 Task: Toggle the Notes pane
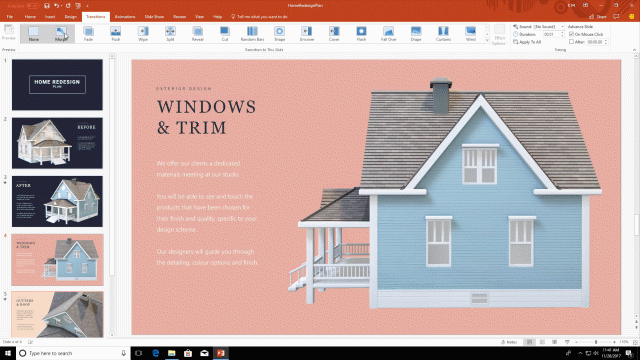509,342
